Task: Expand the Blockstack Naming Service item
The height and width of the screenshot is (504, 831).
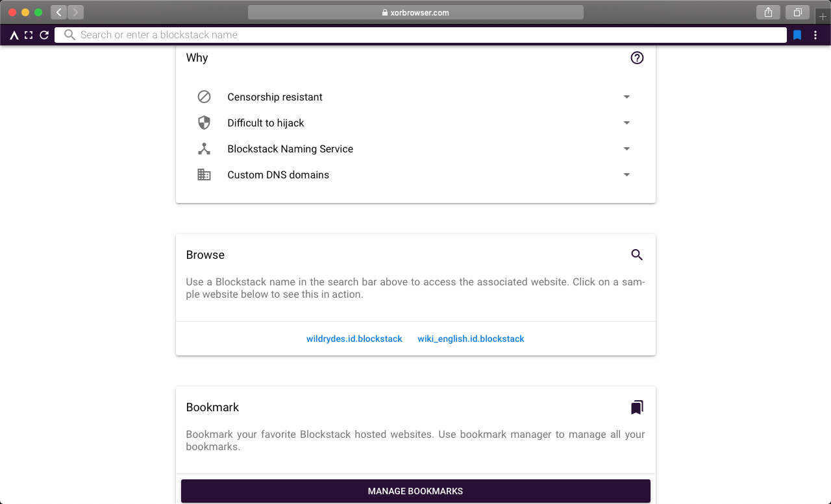Action: click(x=626, y=149)
